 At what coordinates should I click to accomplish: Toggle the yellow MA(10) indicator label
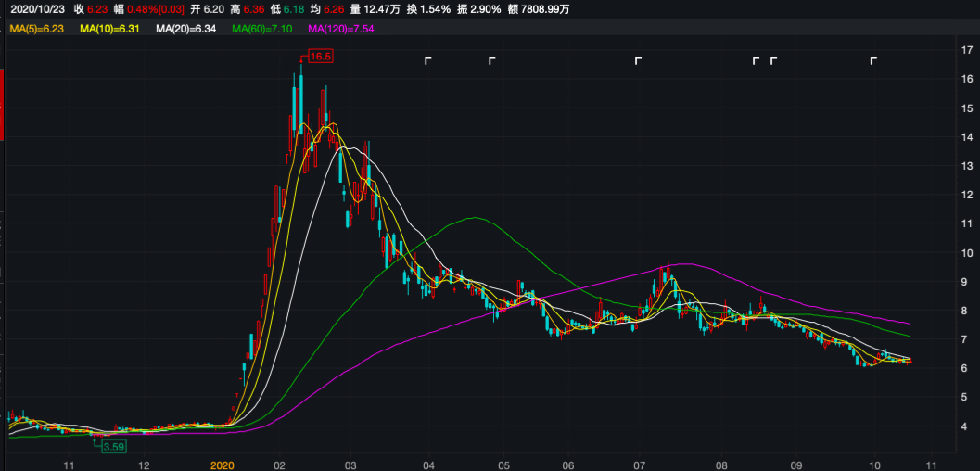[x=111, y=30]
